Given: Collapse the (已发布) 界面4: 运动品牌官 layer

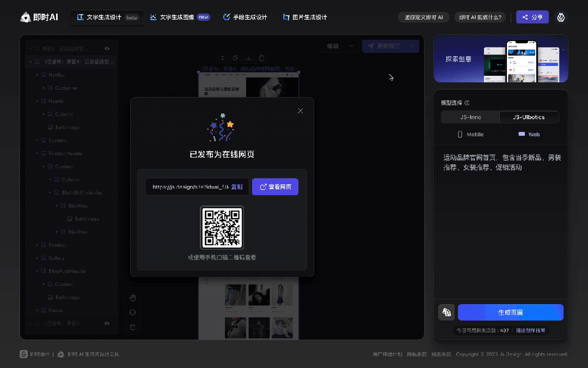Looking at the screenshot, I should 30,62.
